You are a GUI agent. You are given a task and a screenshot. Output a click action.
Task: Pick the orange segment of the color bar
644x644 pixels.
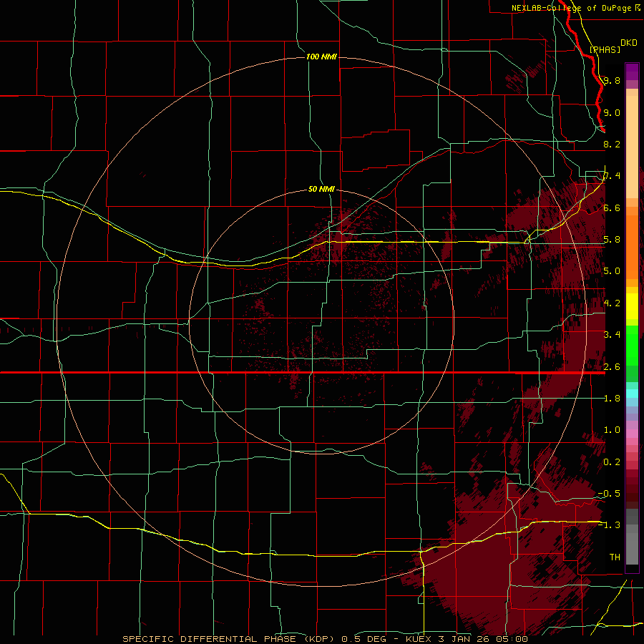632,246
